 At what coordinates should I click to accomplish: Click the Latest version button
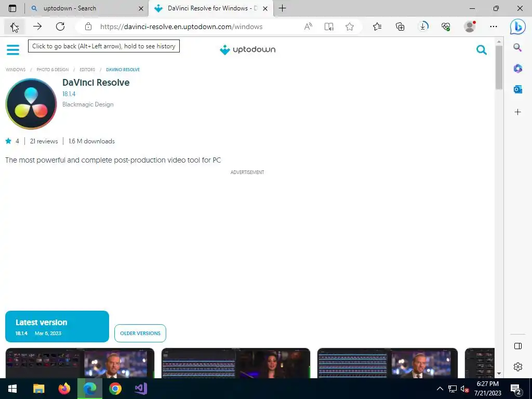(57, 326)
